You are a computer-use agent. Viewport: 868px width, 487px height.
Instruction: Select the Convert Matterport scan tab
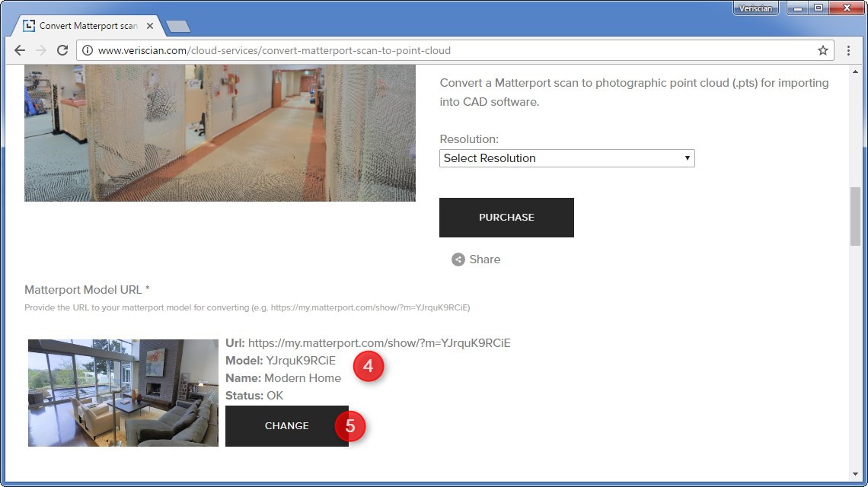(88, 26)
